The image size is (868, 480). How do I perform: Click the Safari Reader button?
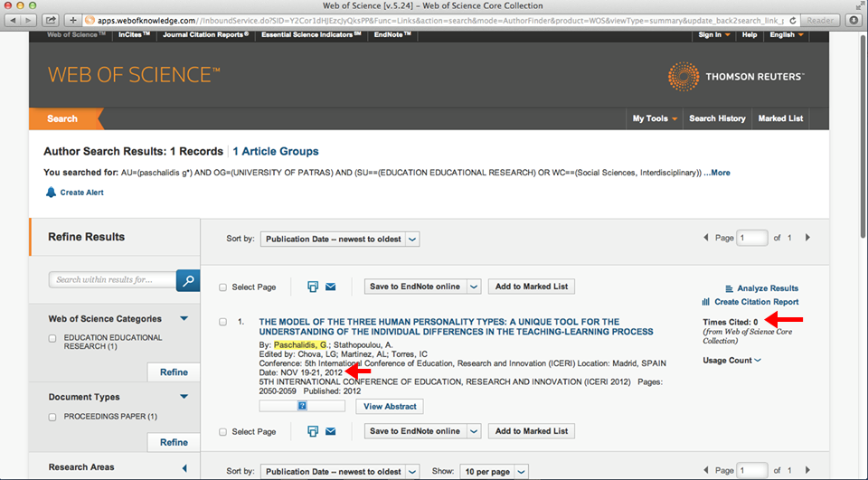click(x=820, y=21)
